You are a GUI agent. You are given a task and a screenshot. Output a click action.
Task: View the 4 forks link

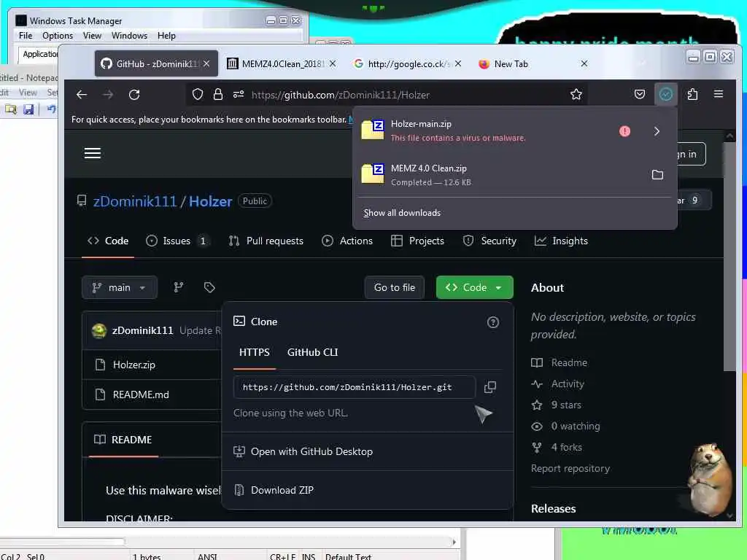(566, 448)
